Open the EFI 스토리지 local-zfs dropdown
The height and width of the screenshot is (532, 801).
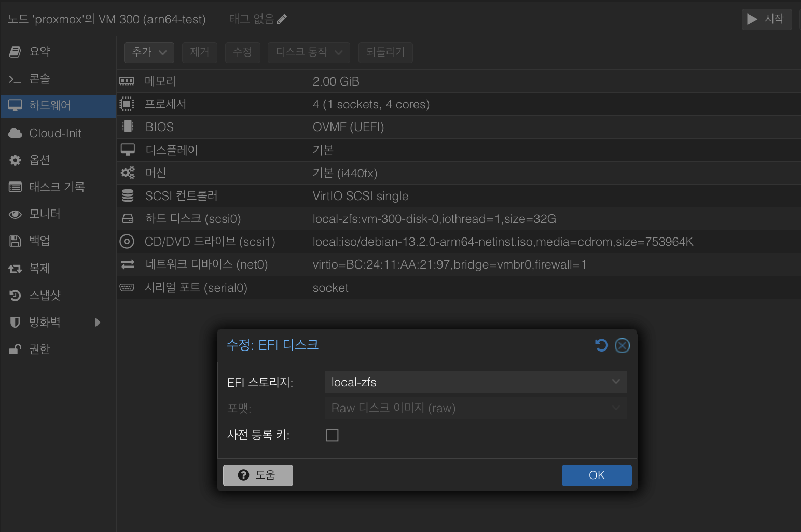[x=475, y=382]
